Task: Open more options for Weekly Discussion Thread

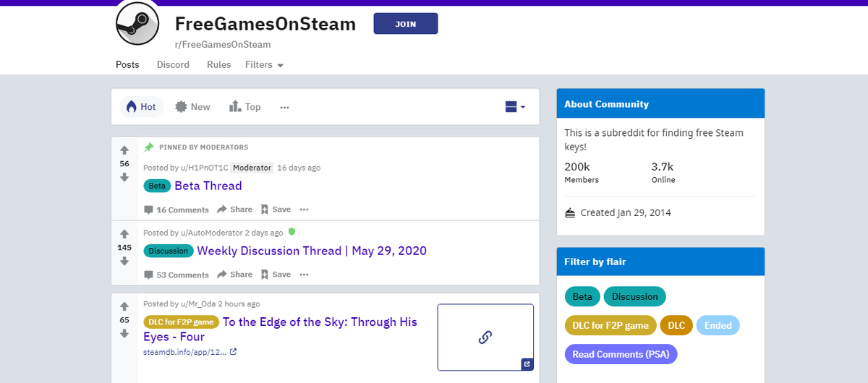Action: click(x=304, y=275)
